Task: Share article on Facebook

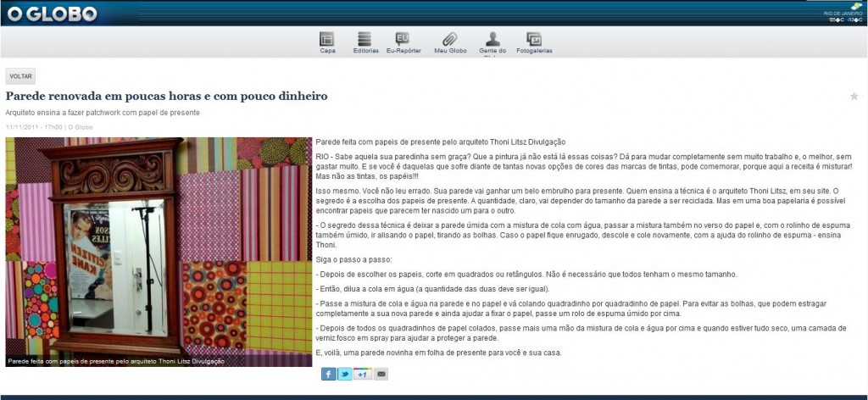Action: pos(329,374)
